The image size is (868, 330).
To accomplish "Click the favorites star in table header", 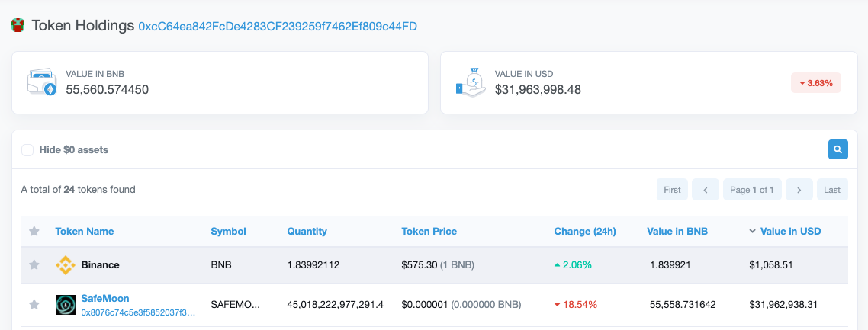I will [34, 231].
